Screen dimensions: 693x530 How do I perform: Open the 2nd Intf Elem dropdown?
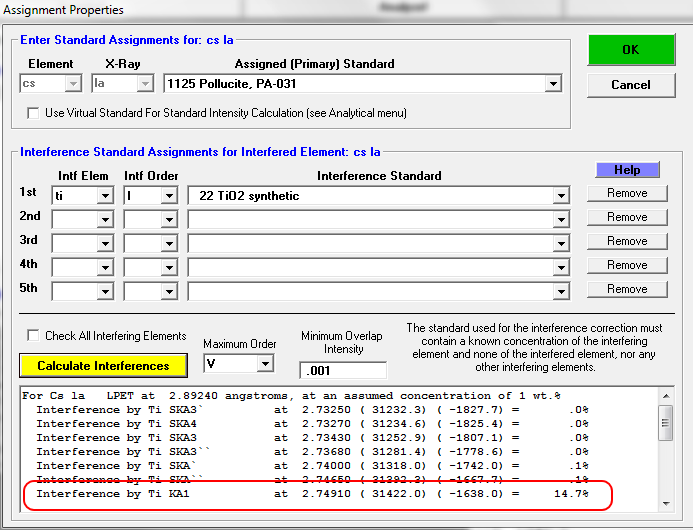coord(105,220)
